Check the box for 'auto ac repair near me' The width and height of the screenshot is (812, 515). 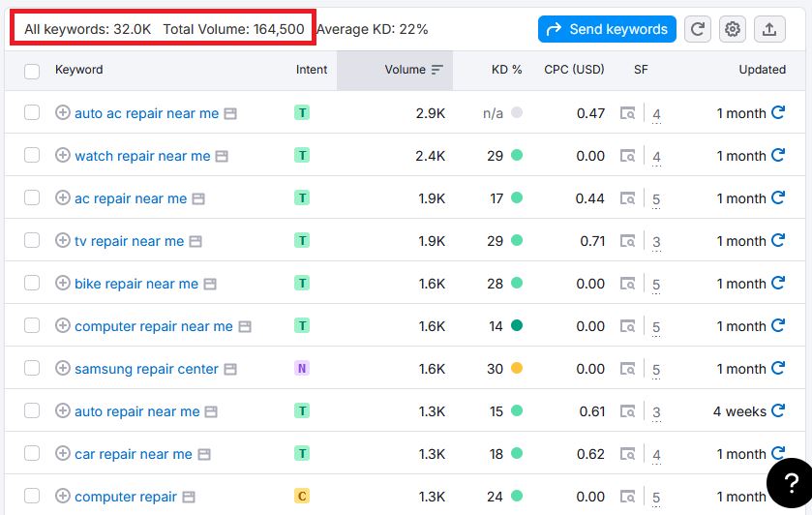(32, 113)
